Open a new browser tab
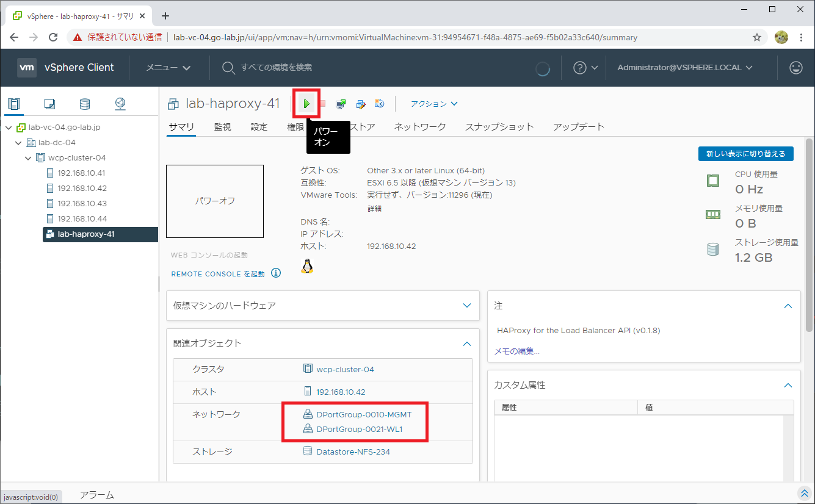Viewport: 815px width, 504px height. click(165, 16)
